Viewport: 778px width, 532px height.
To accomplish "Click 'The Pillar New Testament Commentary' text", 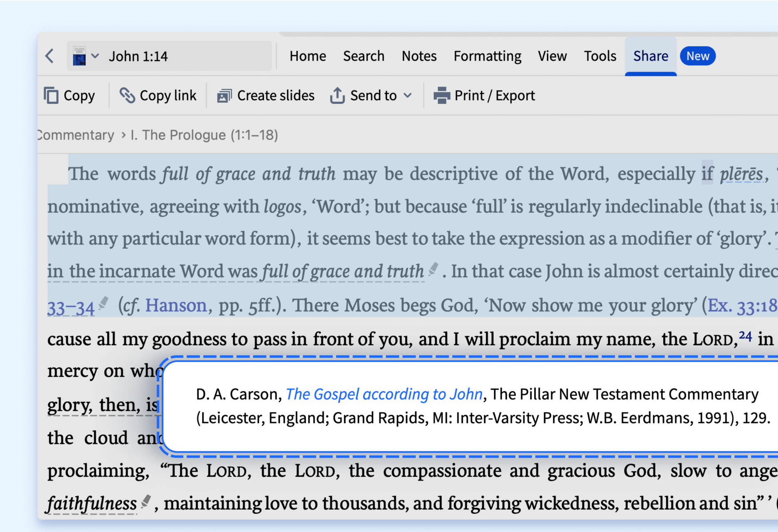I will click(625, 394).
